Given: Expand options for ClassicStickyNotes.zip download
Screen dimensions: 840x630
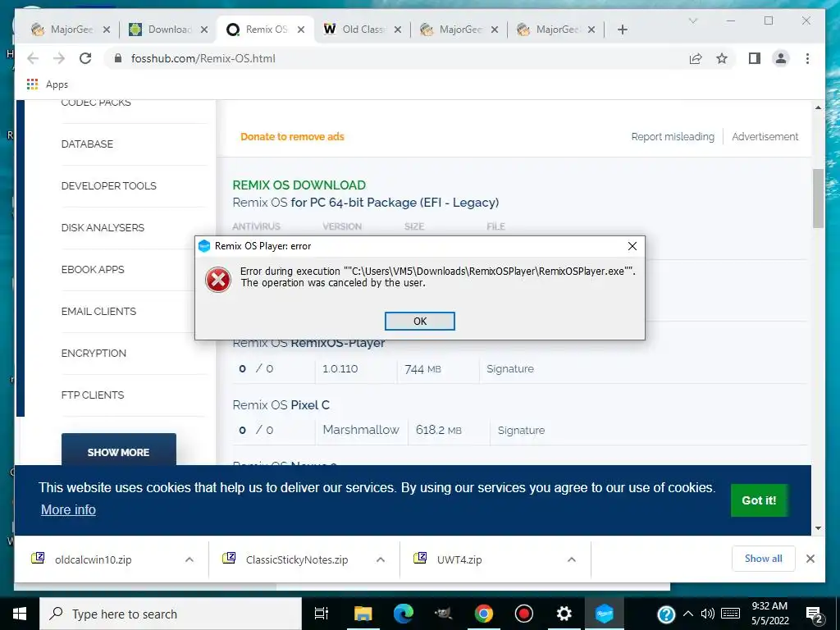Looking at the screenshot, I should [x=381, y=559].
